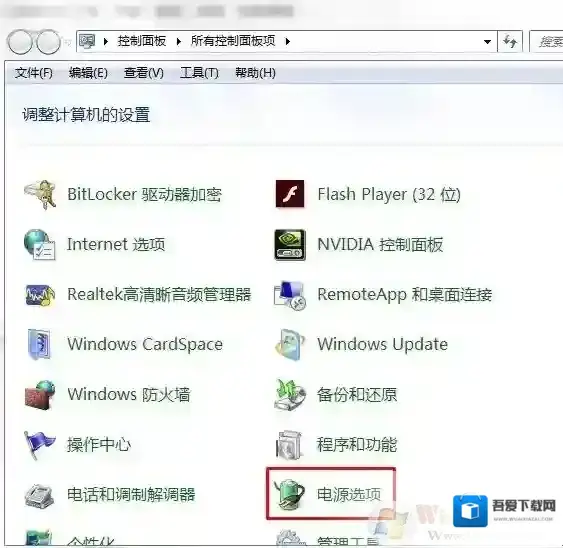Image resolution: width=563 pixels, height=548 pixels.
Task: Click the Windows 防火墙 brick wall icon
Action: pos(40,395)
